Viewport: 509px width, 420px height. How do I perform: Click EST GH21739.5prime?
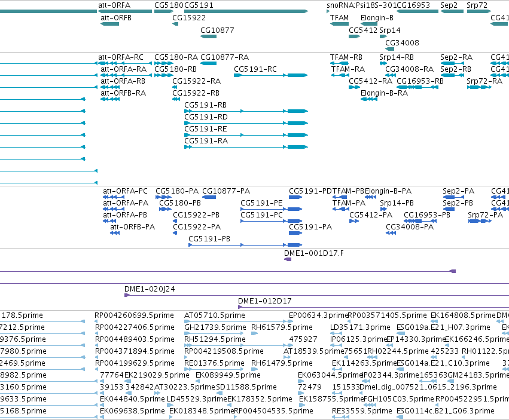pos(215,327)
